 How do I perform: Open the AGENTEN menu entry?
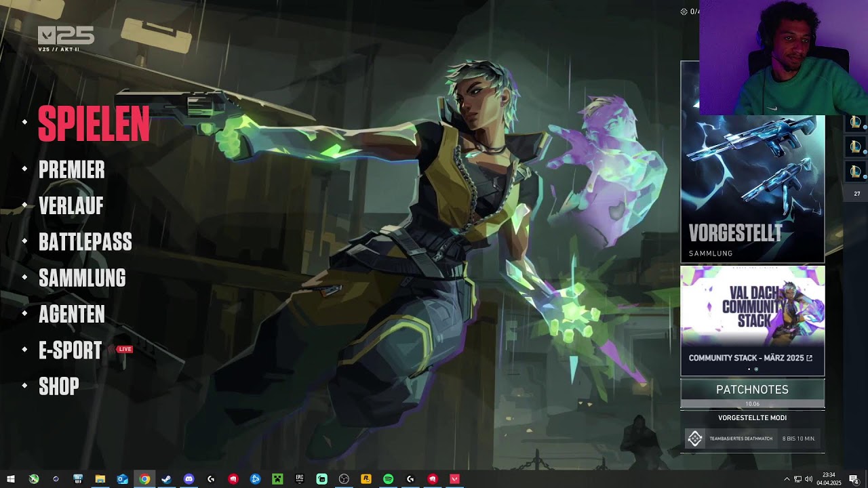tap(72, 314)
